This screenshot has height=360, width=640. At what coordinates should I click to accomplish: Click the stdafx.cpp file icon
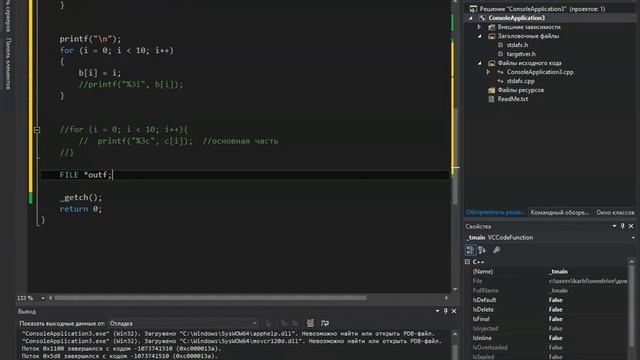click(x=500, y=81)
